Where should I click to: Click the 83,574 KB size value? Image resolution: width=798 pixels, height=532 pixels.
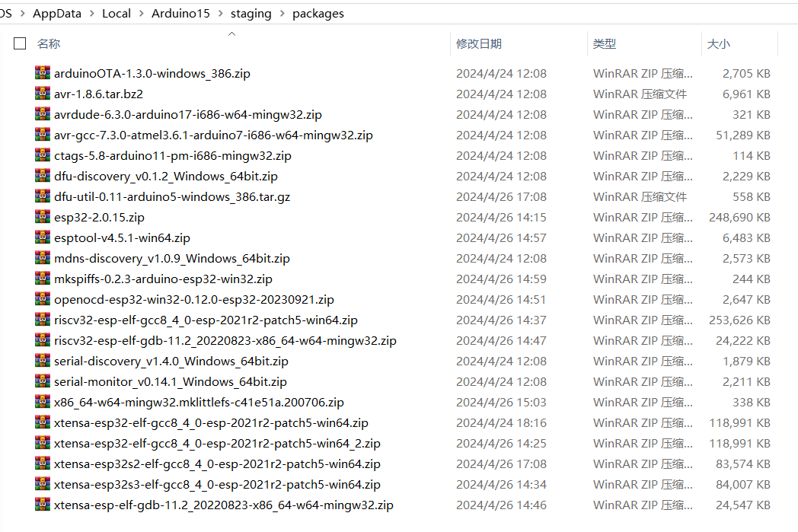click(743, 464)
